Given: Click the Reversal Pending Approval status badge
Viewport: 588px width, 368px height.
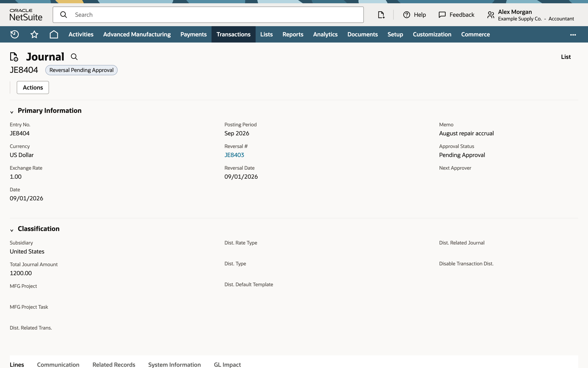Looking at the screenshot, I should [x=81, y=70].
